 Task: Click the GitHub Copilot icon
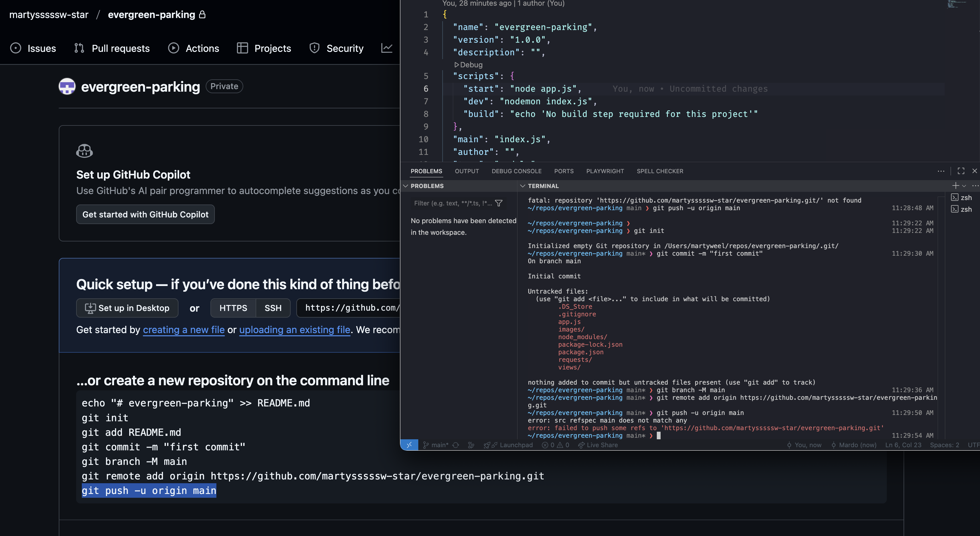click(x=84, y=151)
